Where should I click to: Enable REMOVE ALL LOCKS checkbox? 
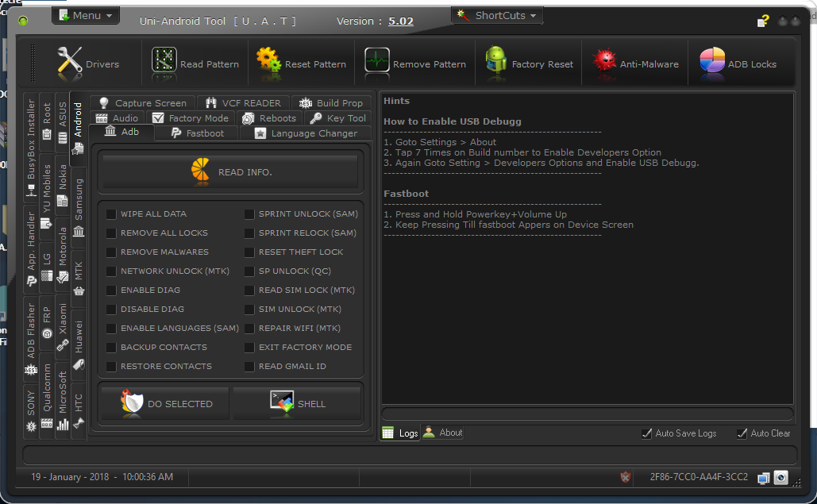(111, 233)
